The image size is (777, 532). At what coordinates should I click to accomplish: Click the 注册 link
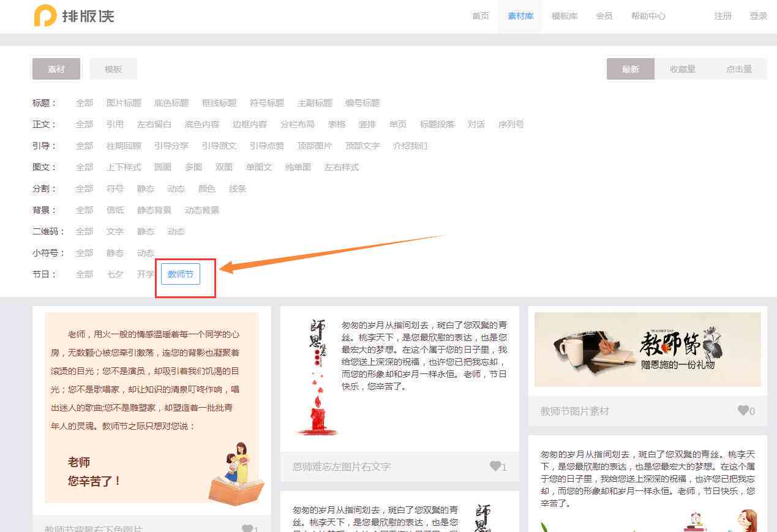click(723, 16)
